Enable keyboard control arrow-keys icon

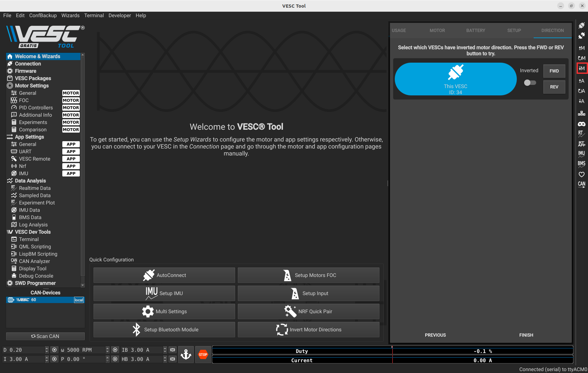[x=581, y=113]
